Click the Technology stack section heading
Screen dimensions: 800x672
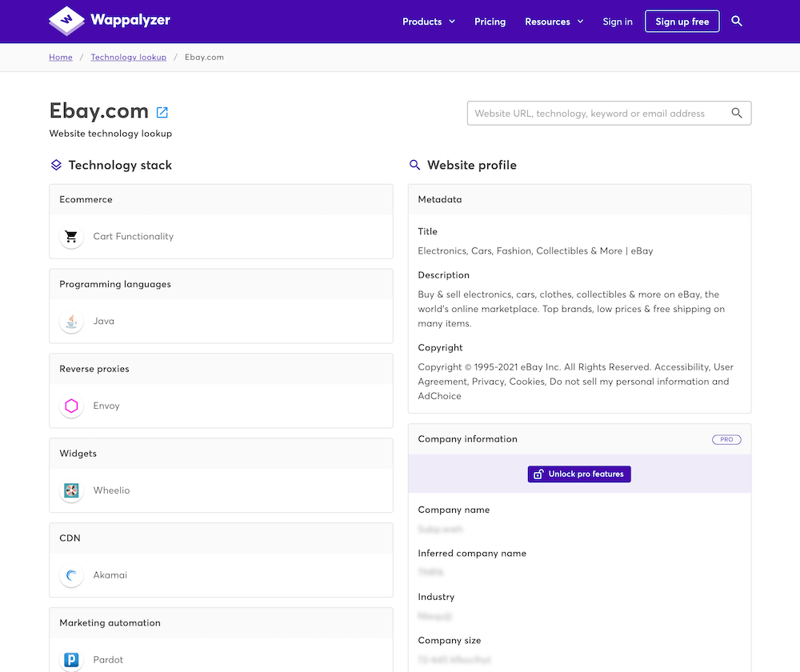click(x=121, y=166)
